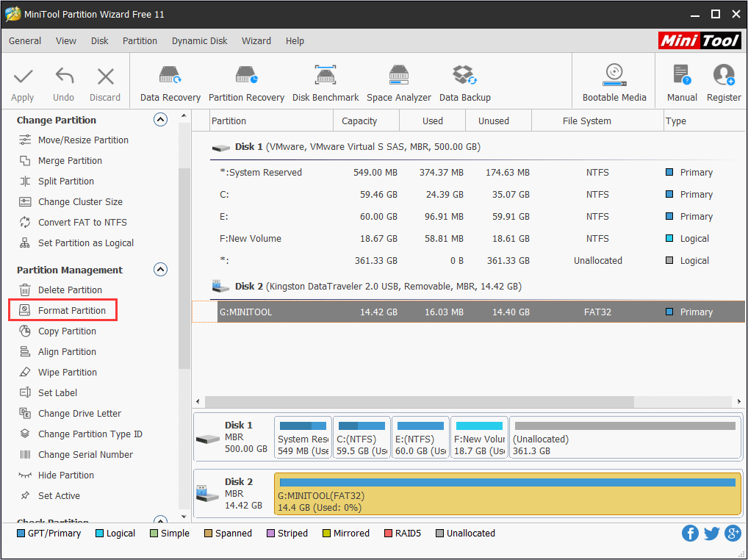
Task: Open the Disk Benchmark tool
Action: (x=325, y=79)
